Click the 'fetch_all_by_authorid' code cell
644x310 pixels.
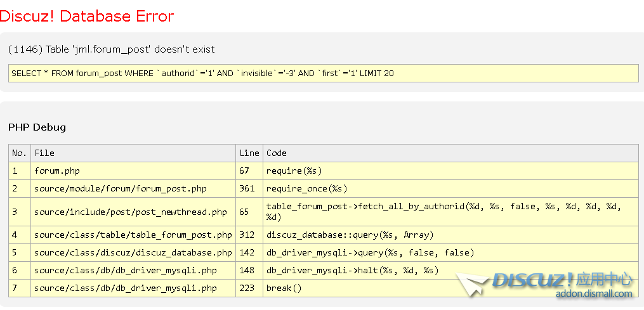pyautogui.click(x=450, y=212)
